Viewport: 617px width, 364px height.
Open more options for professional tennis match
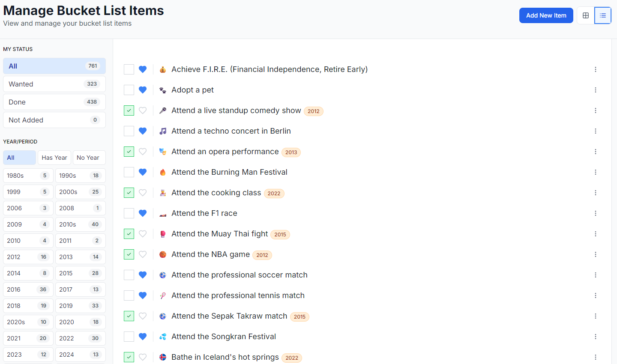coord(596,295)
